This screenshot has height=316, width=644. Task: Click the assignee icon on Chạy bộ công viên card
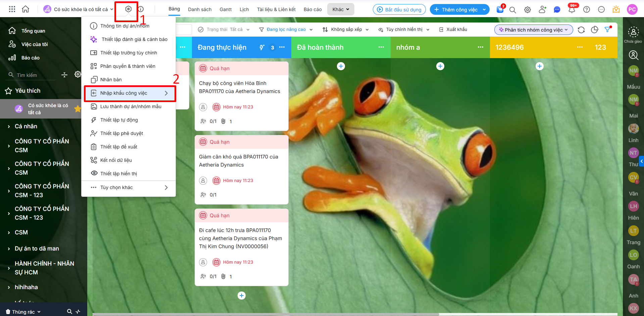(203, 107)
